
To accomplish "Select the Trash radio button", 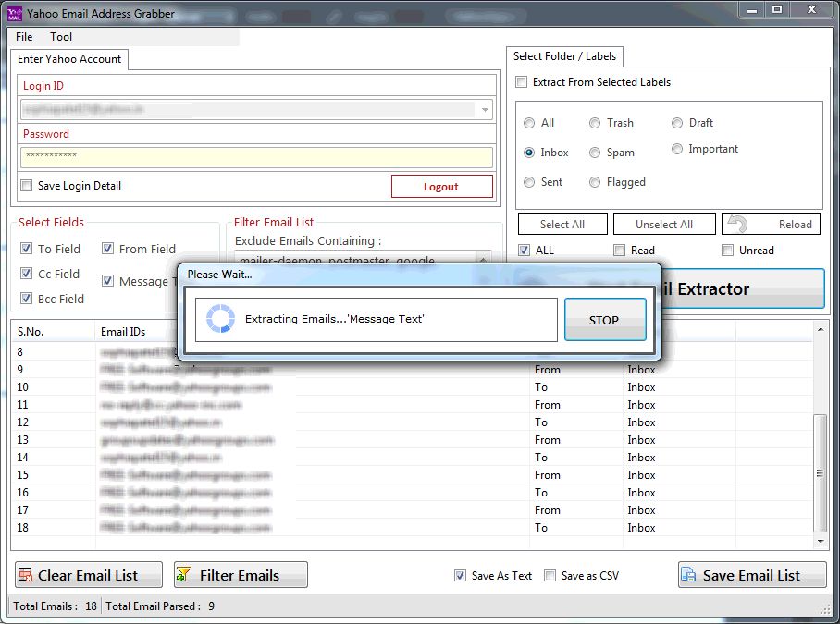I will pos(595,123).
